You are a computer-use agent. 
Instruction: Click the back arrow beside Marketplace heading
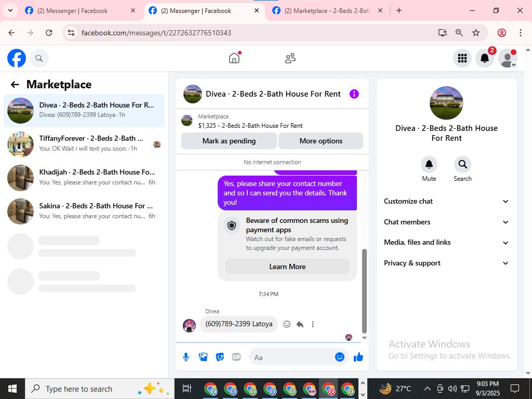(15, 85)
